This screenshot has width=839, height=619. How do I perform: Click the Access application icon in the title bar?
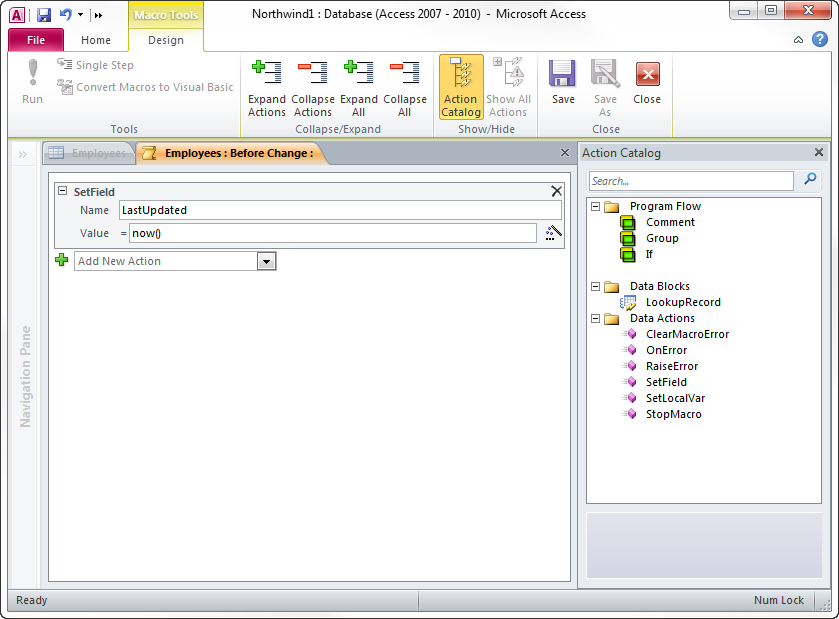tap(17, 14)
